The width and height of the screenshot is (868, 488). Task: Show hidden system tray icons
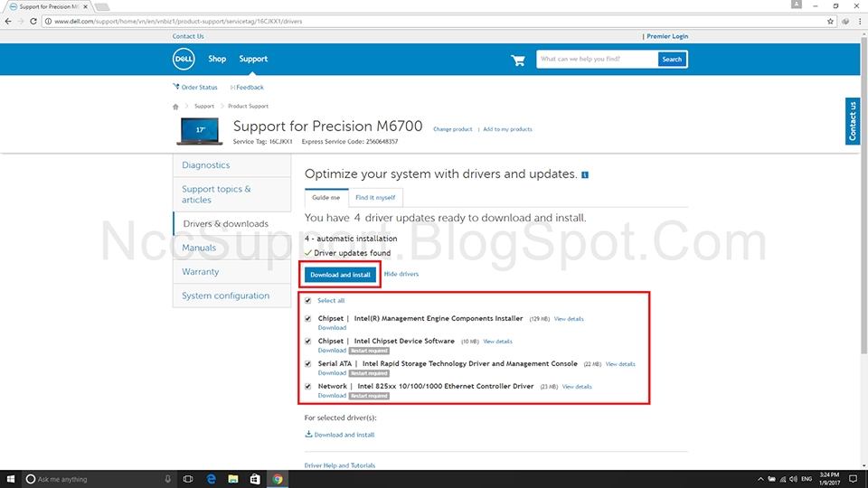point(760,479)
